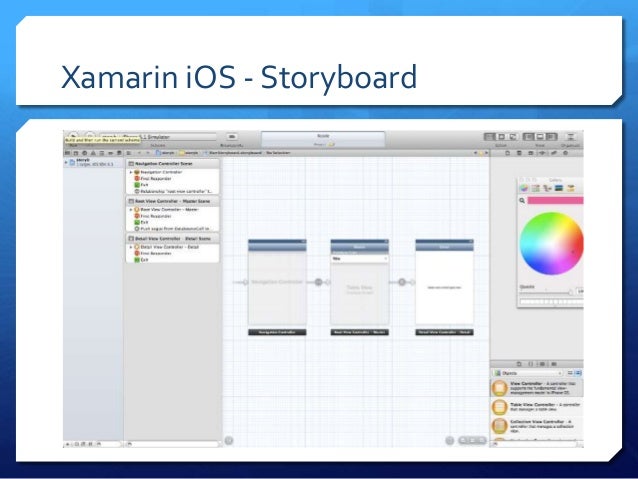
Task: Pick a color on the color wheel
Action: [x=552, y=244]
